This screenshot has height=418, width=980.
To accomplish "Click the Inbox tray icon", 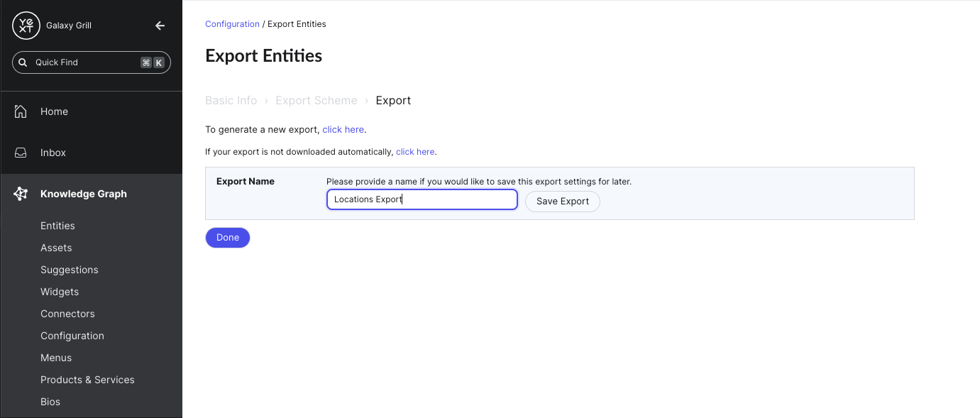I will (21, 153).
